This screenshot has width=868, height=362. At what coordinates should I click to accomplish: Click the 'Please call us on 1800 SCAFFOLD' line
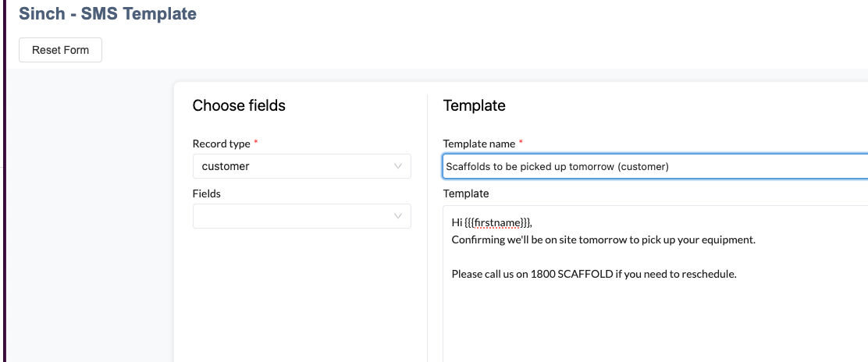[x=594, y=274]
